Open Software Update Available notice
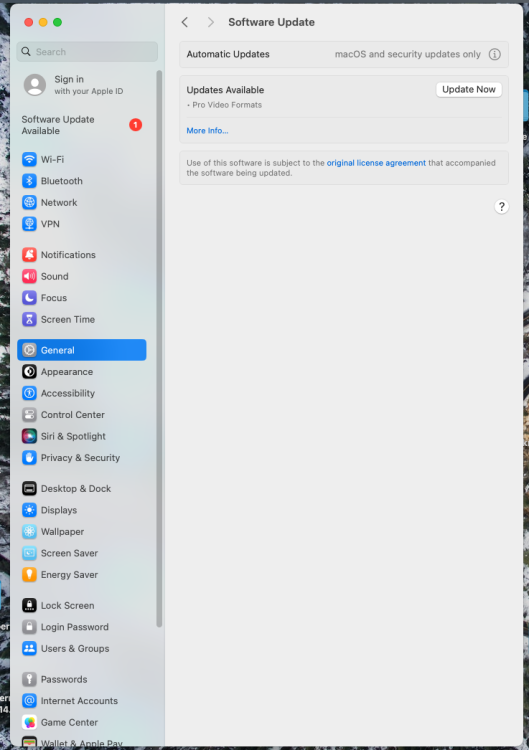 (x=82, y=125)
